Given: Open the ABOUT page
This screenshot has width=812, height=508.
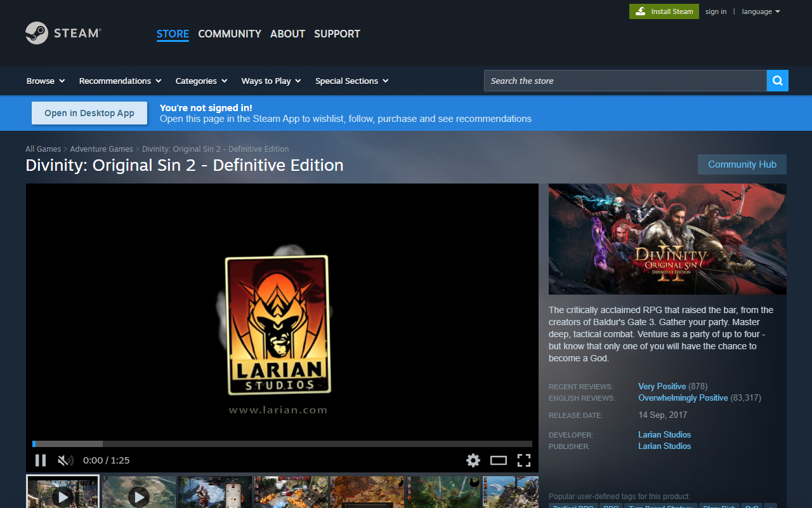Looking at the screenshot, I should click(x=287, y=34).
